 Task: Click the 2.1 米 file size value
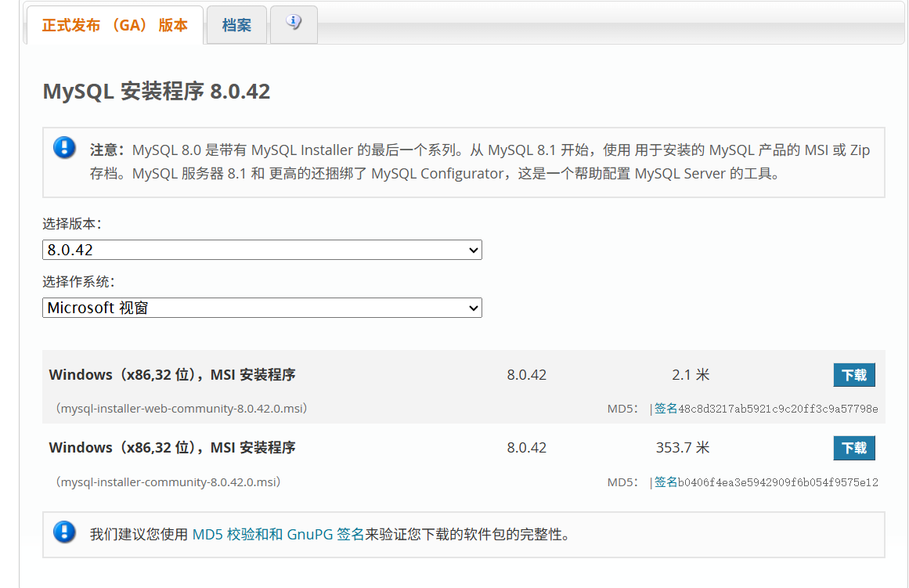click(x=691, y=374)
